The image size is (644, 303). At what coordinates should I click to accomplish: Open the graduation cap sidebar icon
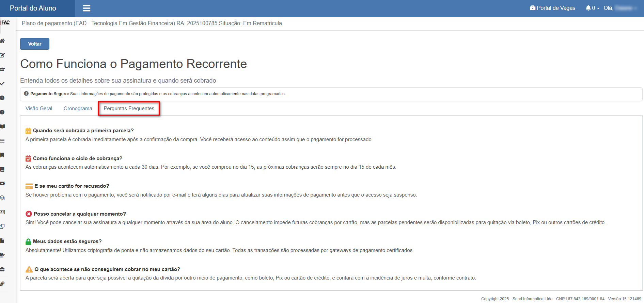[x=2, y=69]
